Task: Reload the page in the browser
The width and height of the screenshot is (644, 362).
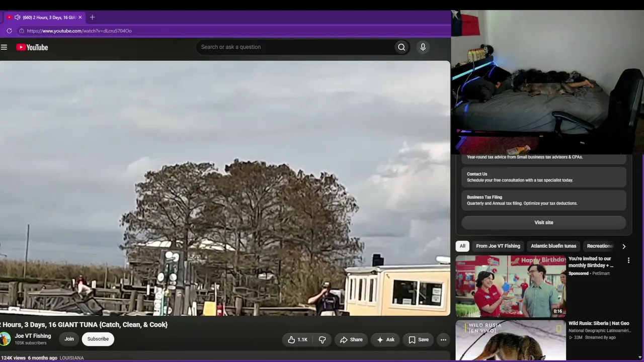Action: (9, 31)
